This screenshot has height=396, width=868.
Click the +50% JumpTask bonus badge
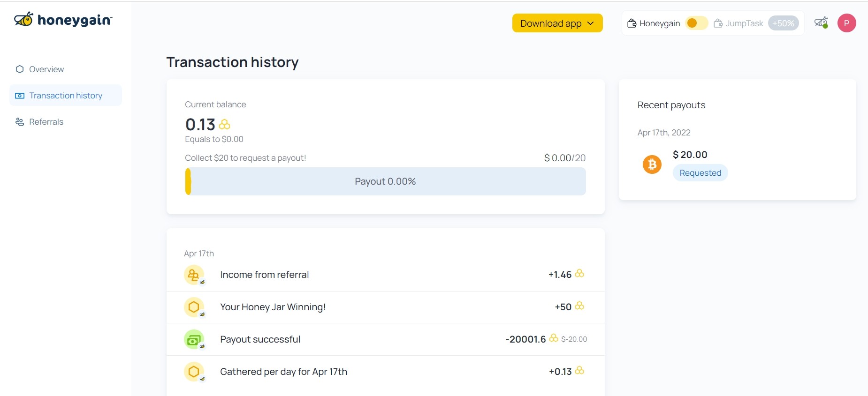point(784,23)
